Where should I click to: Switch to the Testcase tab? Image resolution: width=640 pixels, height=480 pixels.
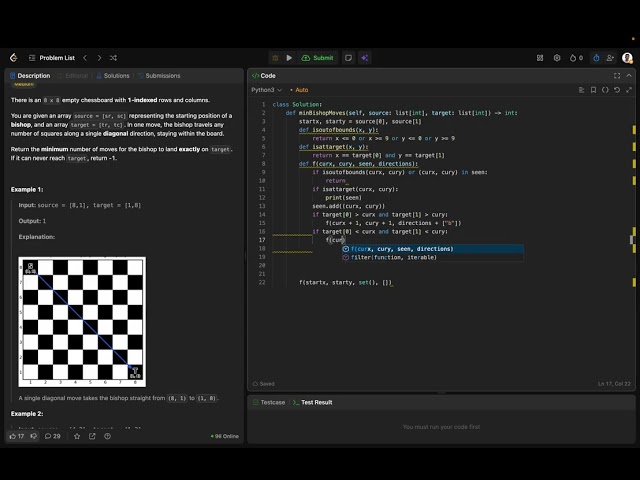pos(269,402)
